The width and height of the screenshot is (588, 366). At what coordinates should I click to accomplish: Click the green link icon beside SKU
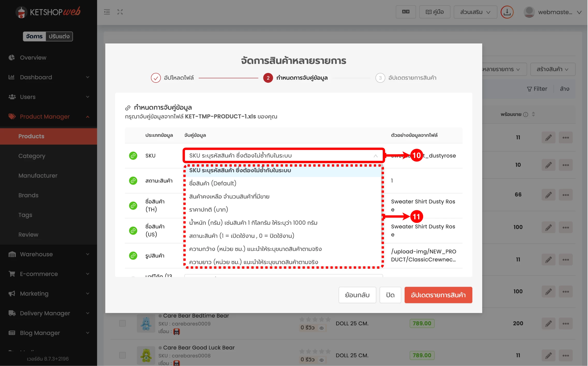pos(133,156)
